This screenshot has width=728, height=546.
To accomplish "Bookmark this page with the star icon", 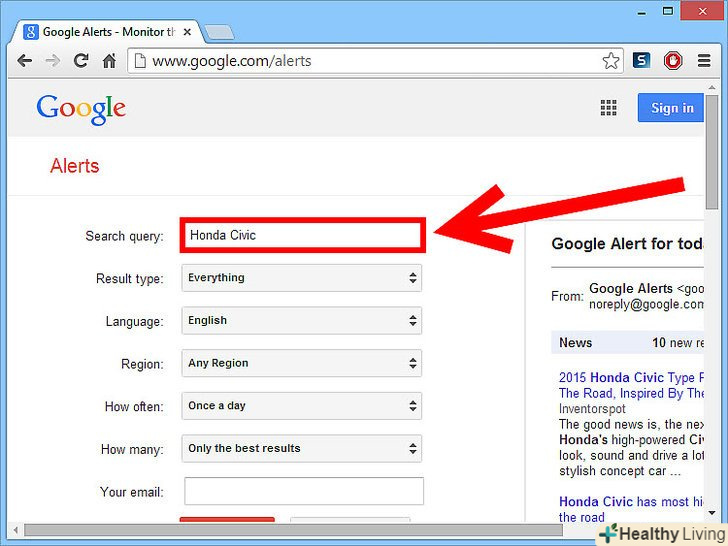I will tap(611, 61).
